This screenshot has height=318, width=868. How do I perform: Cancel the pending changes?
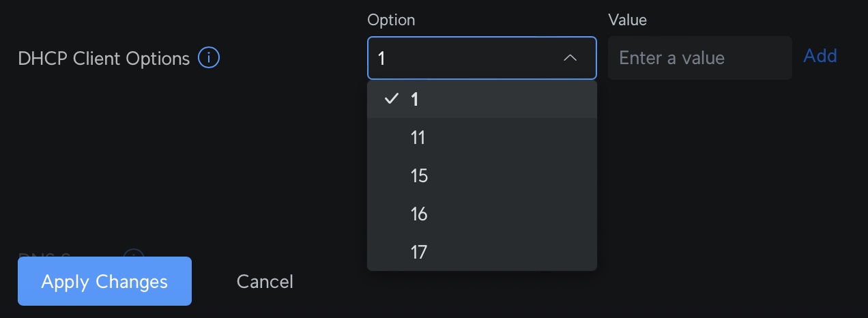tap(265, 281)
